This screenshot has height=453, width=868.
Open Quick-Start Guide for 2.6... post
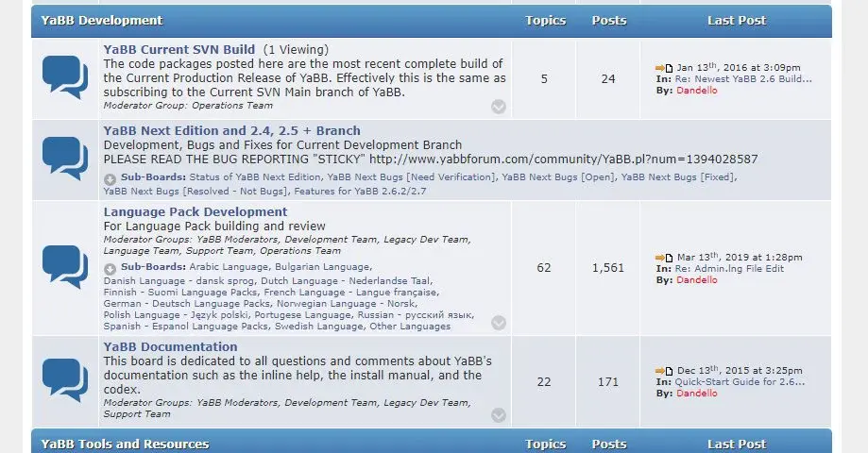[x=740, y=382]
